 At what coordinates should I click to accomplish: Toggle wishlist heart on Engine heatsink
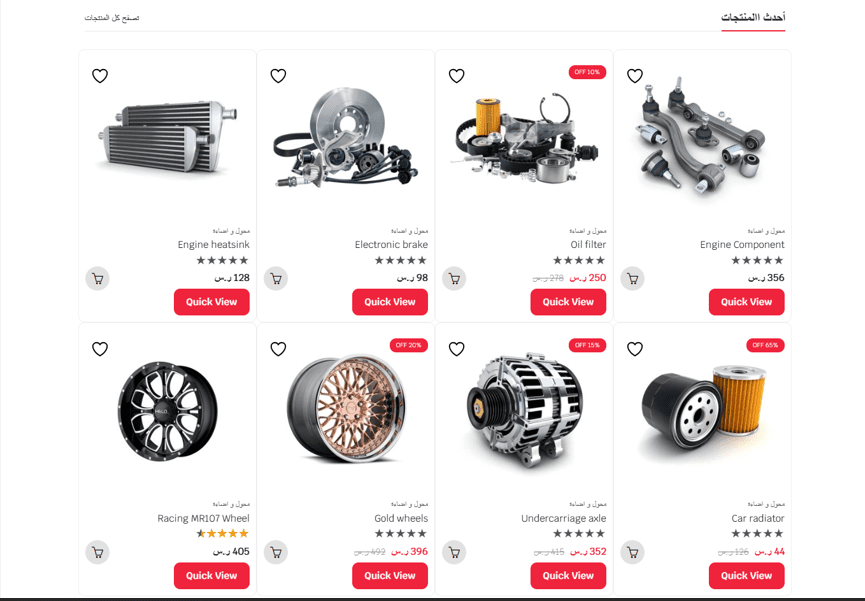tap(100, 76)
